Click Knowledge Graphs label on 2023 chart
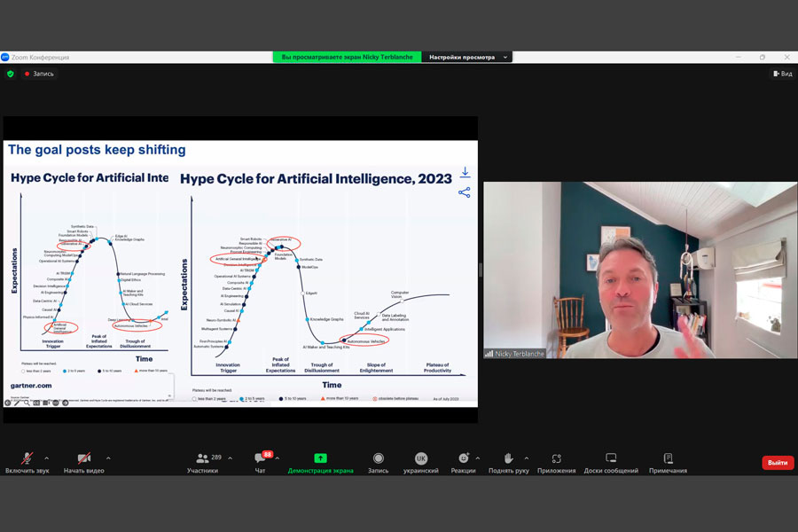 coord(326,319)
